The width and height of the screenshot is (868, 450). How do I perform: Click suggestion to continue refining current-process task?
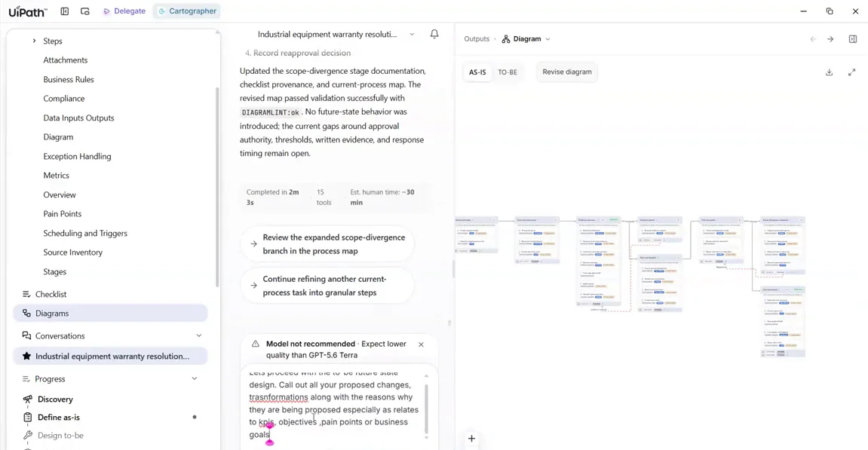(327, 286)
